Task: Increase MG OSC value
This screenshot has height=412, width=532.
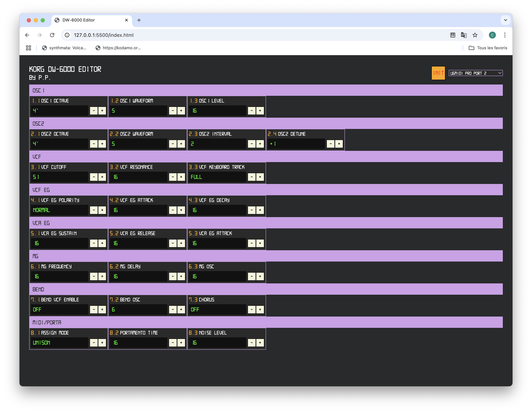Action: [x=260, y=276]
